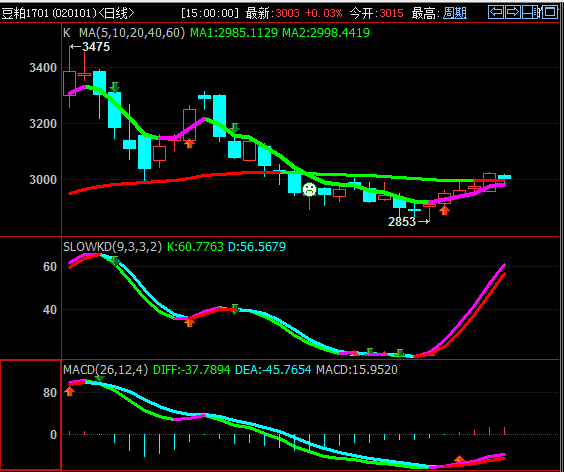564x472 pixels.
Task: Click green sell arrow on SLOWKD near 40
Action: [x=235, y=309]
